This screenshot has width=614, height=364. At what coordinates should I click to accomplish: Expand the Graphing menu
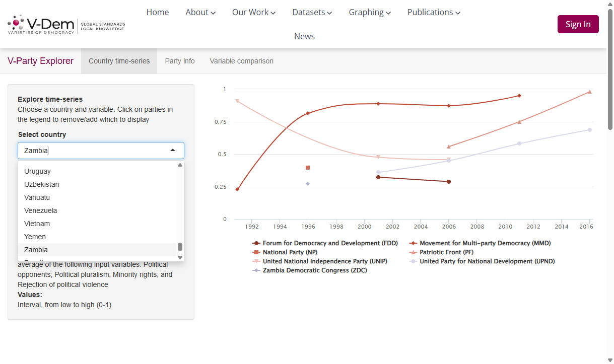pos(370,12)
